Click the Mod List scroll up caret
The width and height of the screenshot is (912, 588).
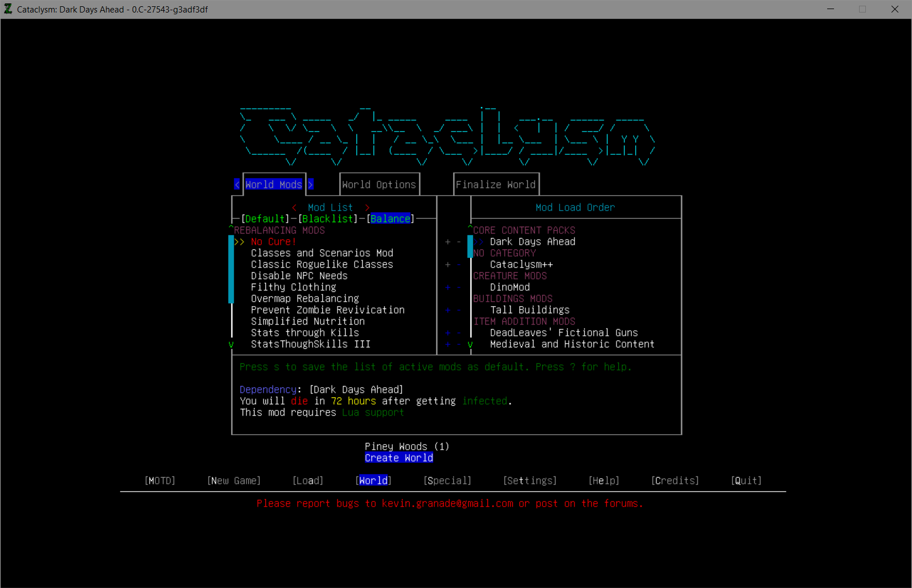[231, 228]
